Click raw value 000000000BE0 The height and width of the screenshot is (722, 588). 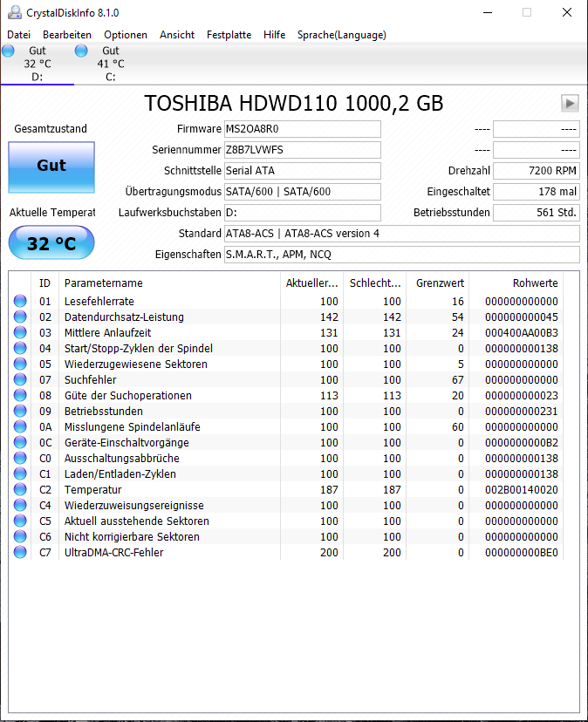click(x=521, y=552)
